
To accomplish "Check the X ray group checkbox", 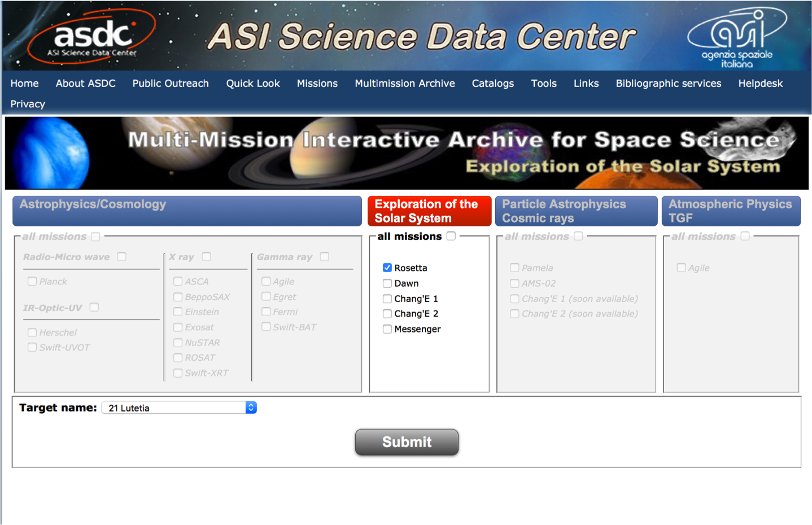I will pos(207,257).
